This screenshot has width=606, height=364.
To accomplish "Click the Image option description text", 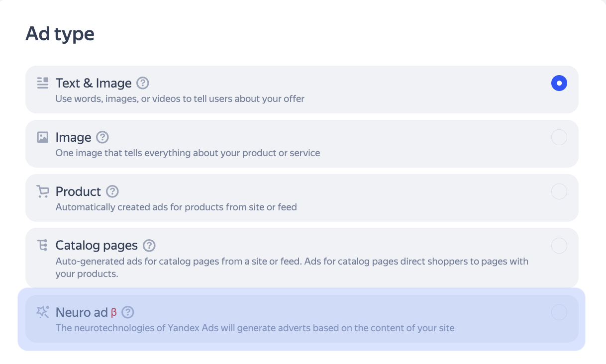I will coord(188,153).
